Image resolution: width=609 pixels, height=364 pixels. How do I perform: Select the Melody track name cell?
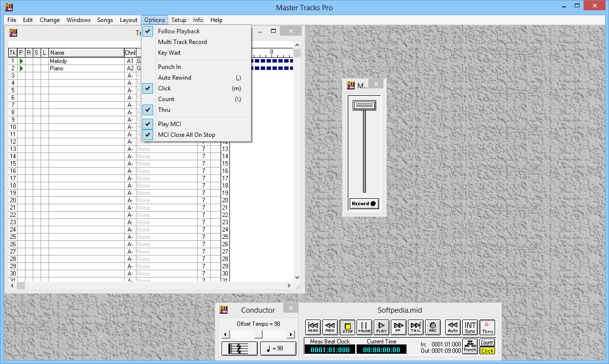(86, 62)
